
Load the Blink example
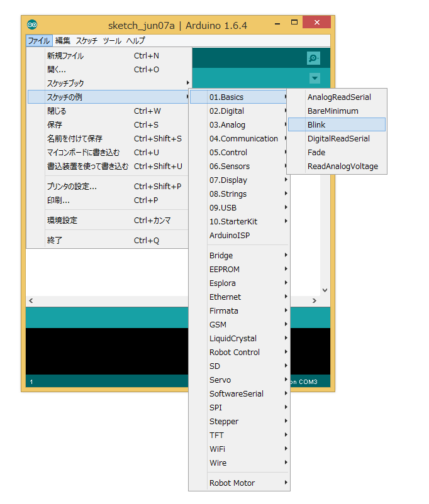[337, 124]
